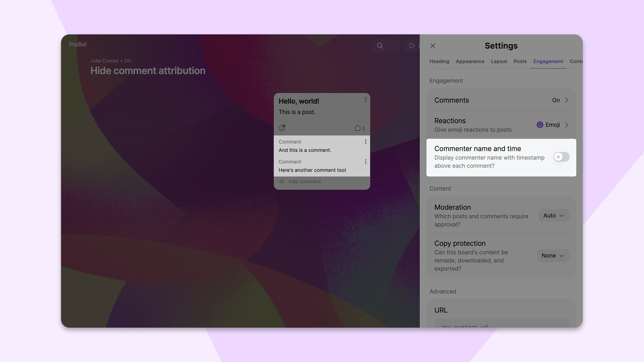Click the Padlet logo
The height and width of the screenshot is (362, 644).
tap(78, 44)
